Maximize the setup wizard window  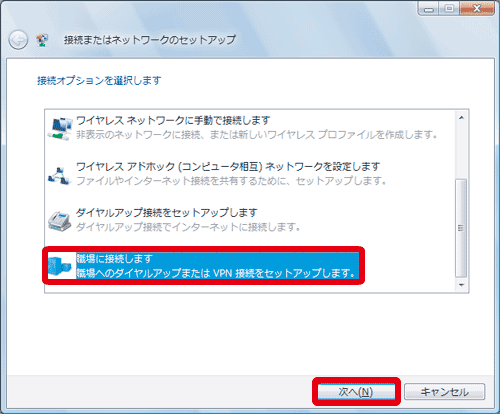tap(449, 9)
